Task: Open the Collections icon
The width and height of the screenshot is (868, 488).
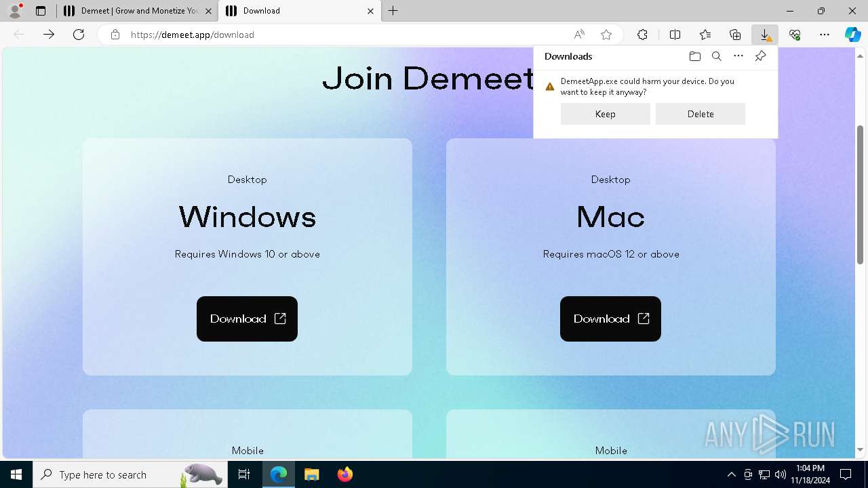Action: pyautogui.click(x=735, y=35)
